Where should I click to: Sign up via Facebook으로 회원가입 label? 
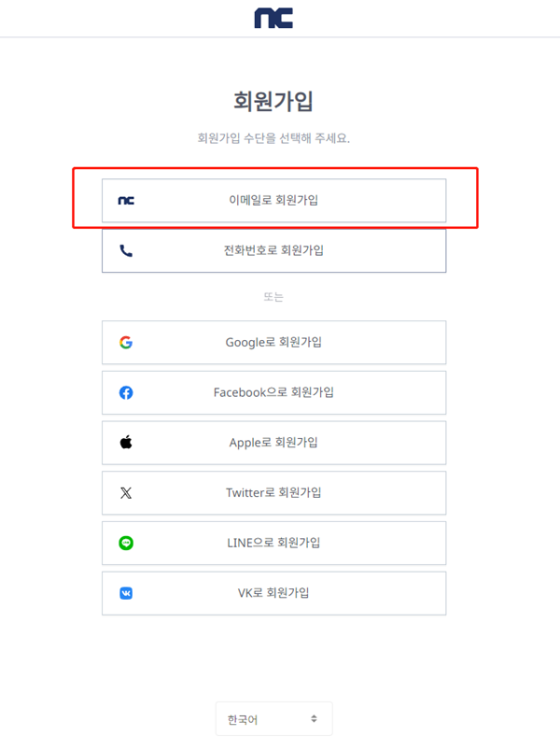(x=273, y=392)
